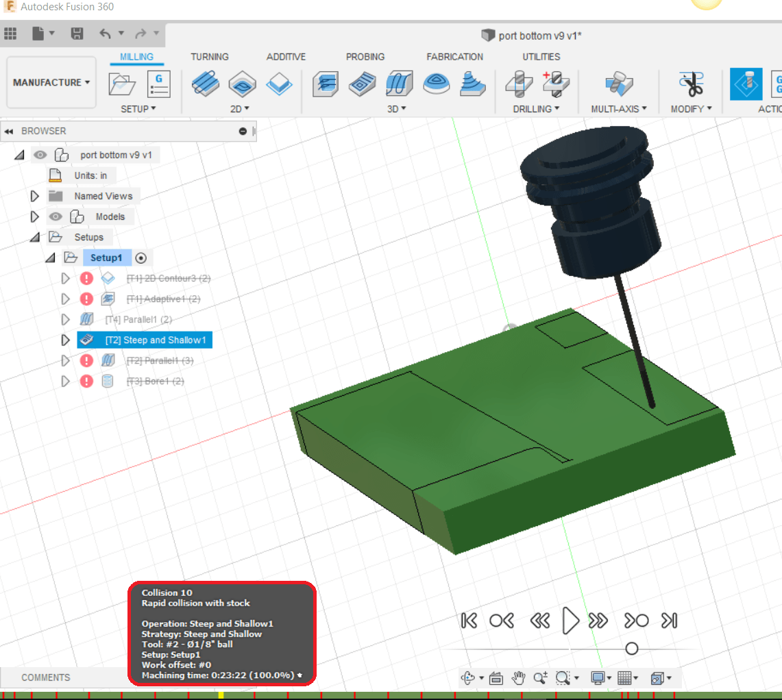
Task: Switch to the TURNING tab
Action: 210,57
